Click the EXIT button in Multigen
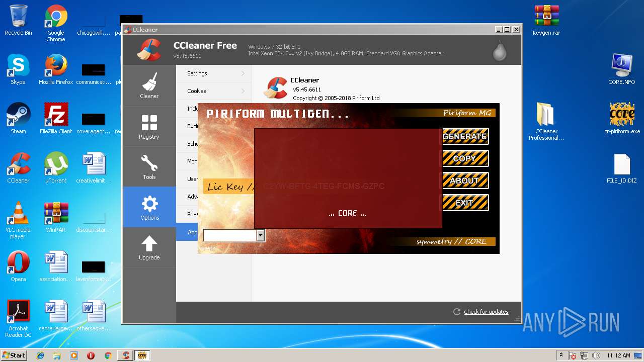 pyautogui.click(x=464, y=203)
